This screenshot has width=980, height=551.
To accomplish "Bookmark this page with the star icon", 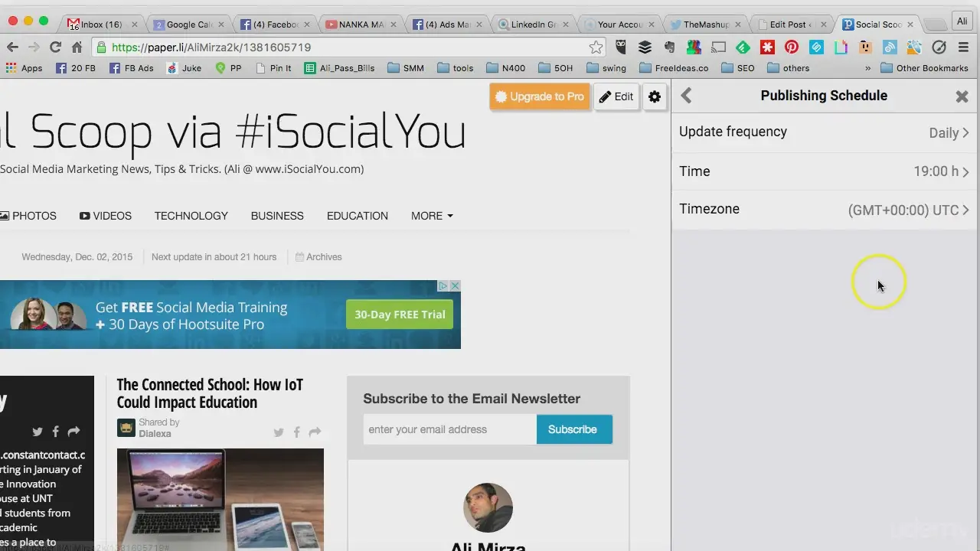I will pyautogui.click(x=596, y=47).
